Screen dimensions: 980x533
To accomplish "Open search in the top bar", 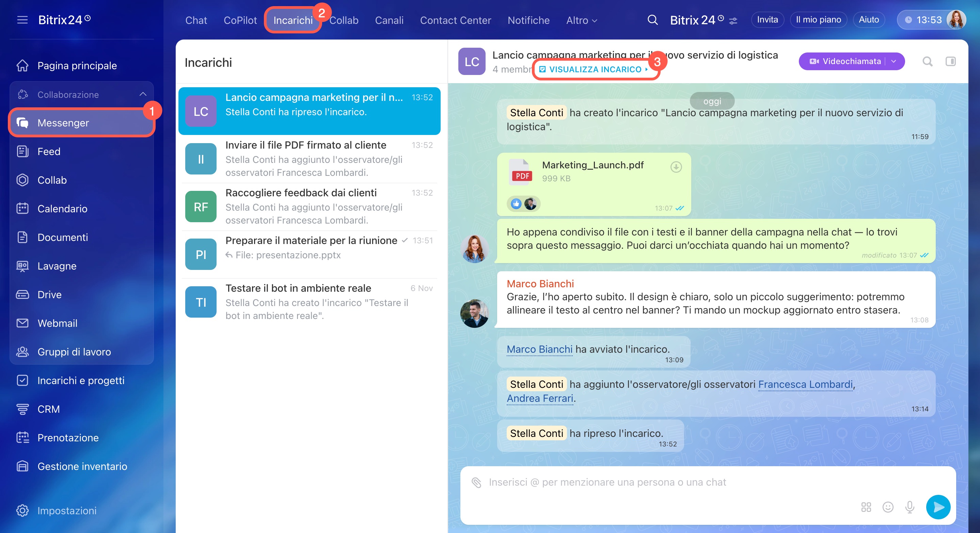I will coord(652,20).
